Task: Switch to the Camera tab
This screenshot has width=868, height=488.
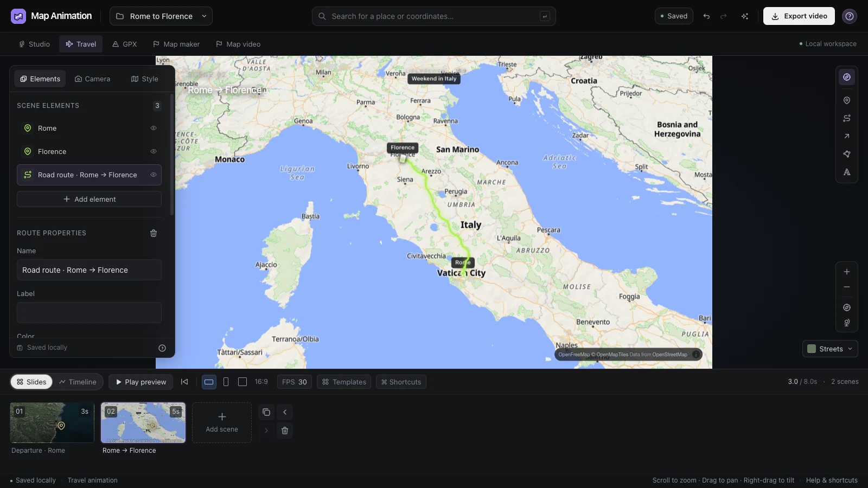Action: coord(93,79)
